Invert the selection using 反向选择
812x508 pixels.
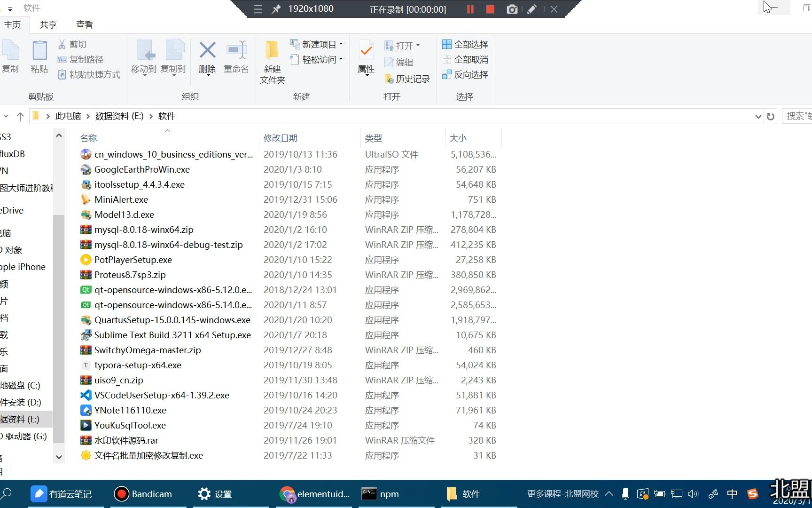(466, 74)
